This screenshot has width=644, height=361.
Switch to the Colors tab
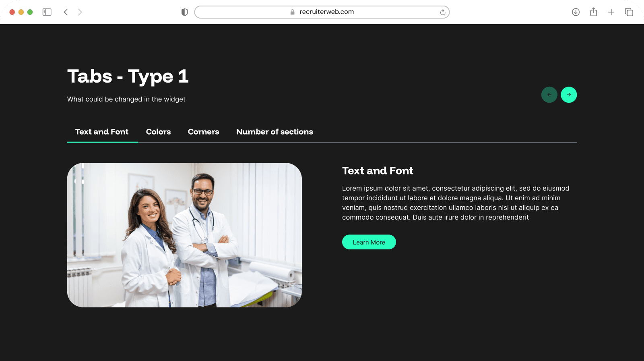[x=158, y=132]
